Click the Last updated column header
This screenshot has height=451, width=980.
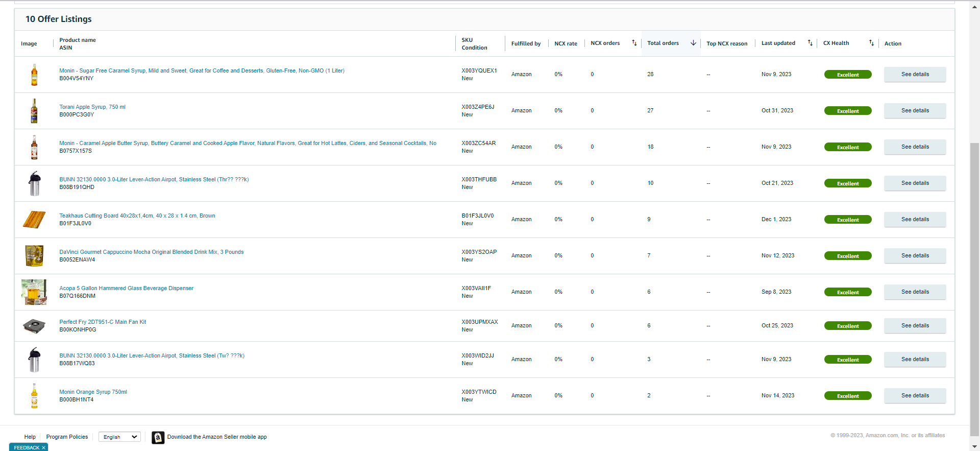coord(778,43)
